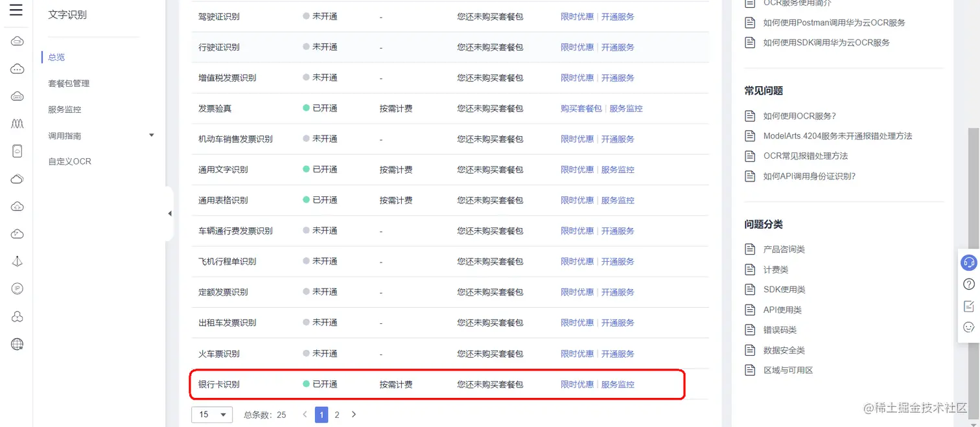Click the cloud with three dots sidebar icon
The image size is (980, 427).
coord(17,69)
